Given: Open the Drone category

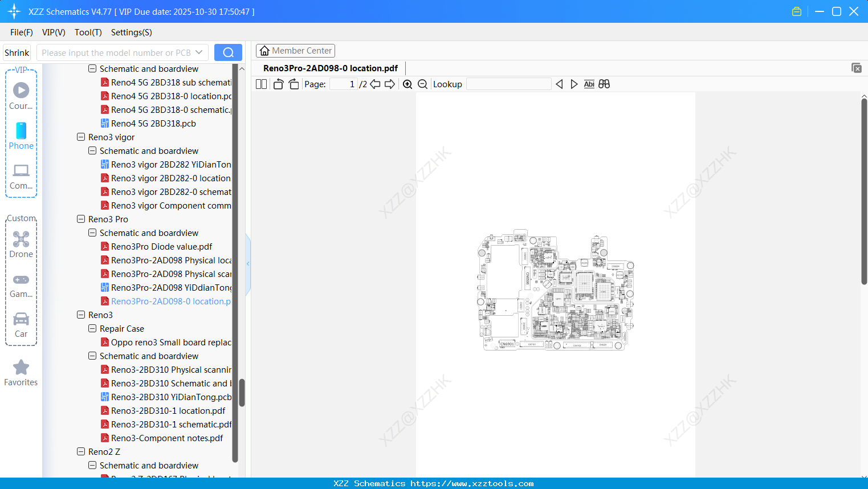Looking at the screenshot, I should click(21, 244).
